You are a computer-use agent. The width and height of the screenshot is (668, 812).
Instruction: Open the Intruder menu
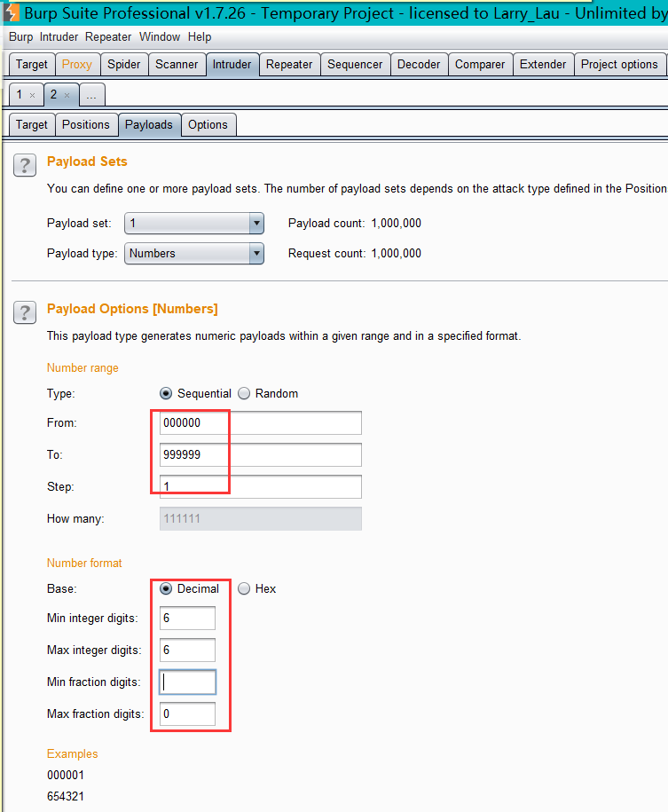(59, 36)
